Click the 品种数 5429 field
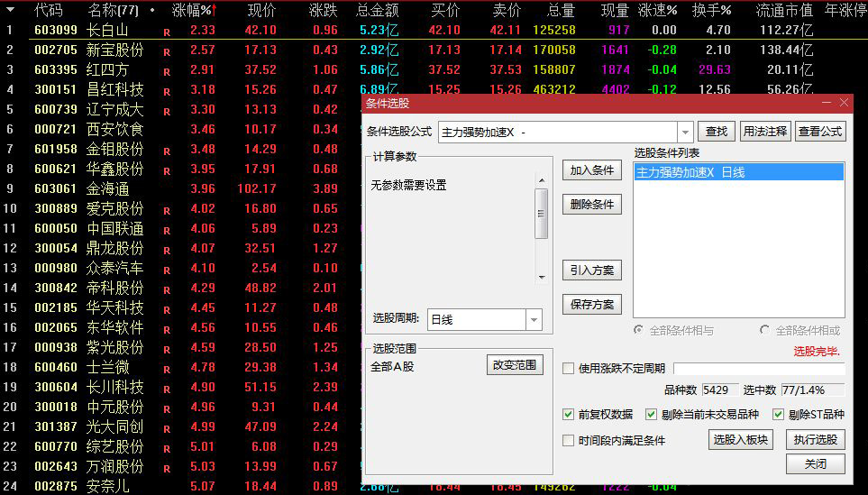Screen dimensions: 868x495 tap(719, 390)
